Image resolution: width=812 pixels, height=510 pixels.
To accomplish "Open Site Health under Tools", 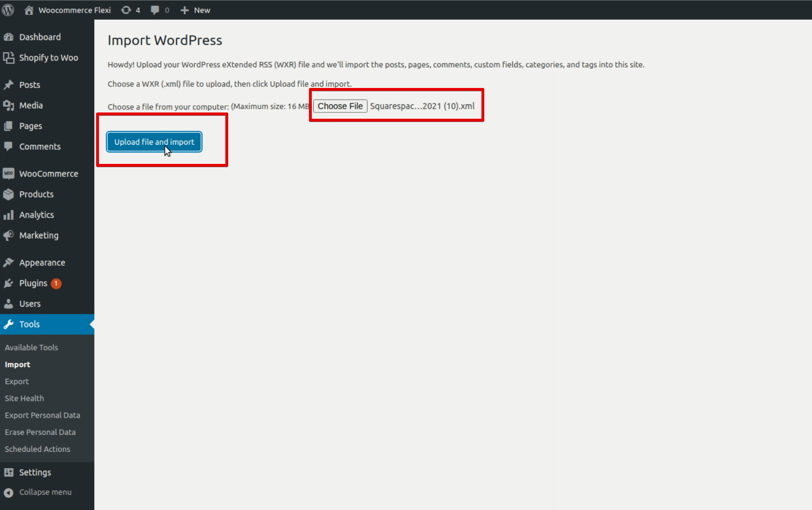I will [x=24, y=398].
